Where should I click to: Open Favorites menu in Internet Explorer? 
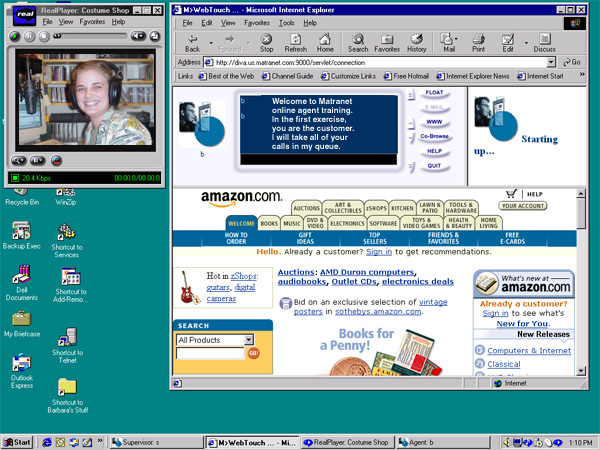[257, 23]
